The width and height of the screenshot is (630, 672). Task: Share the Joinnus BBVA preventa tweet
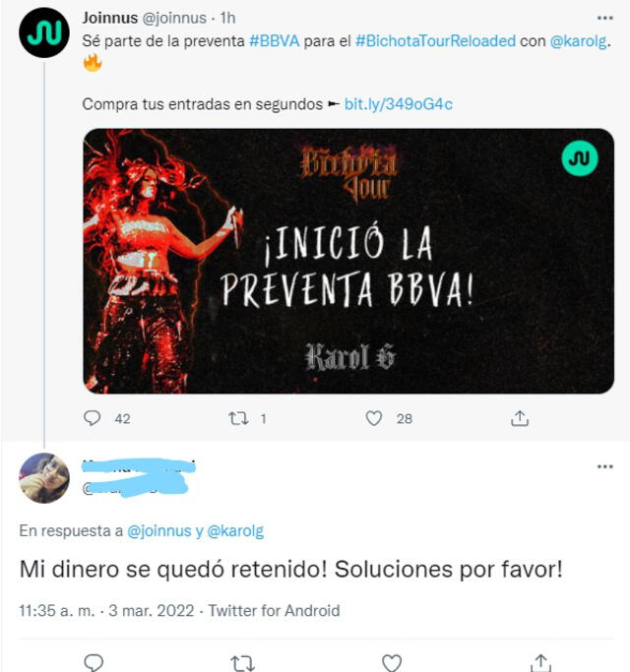520,418
